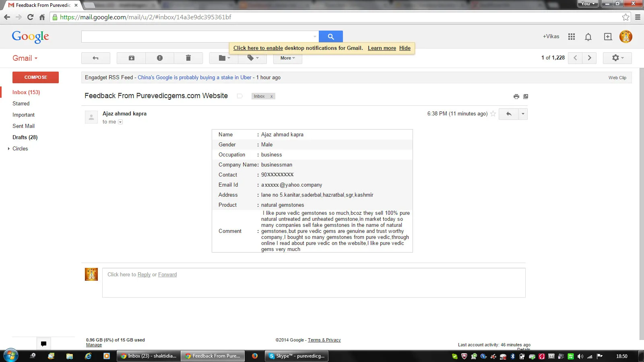Open the chat bubble icon at bottom left
The image size is (644, 362).
coord(43,343)
